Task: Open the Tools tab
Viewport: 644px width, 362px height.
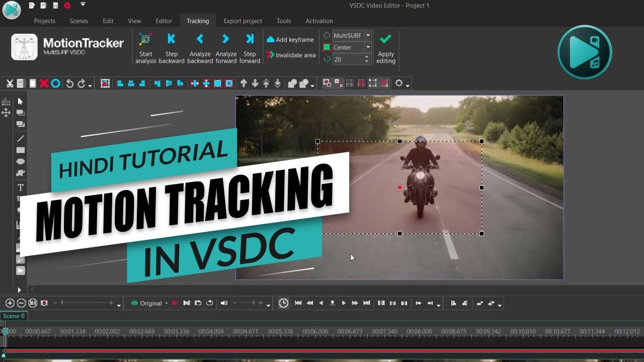Action: (284, 21)
